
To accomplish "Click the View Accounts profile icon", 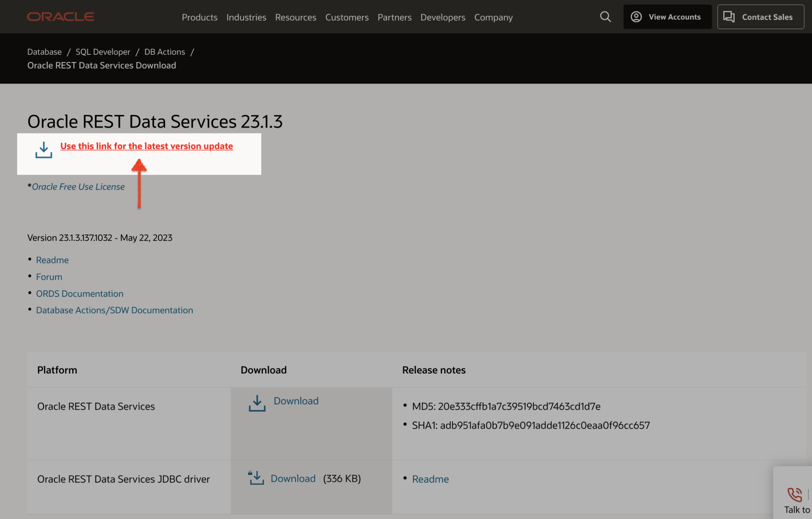I will (x=636, y=17).
